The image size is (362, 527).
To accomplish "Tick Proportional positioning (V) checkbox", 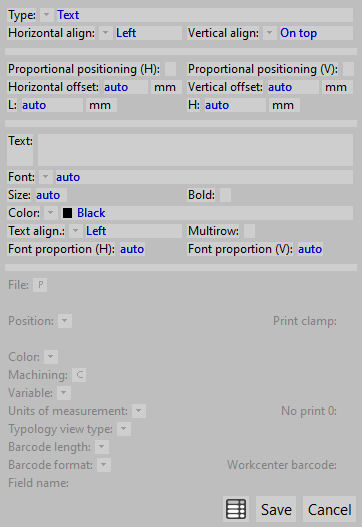I will click(x=348, y=69).
